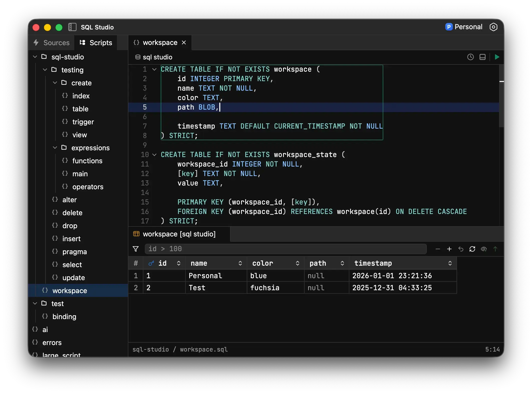Collapse the testing folder
This screenshot has width=532, height=394.
[45, 70]
